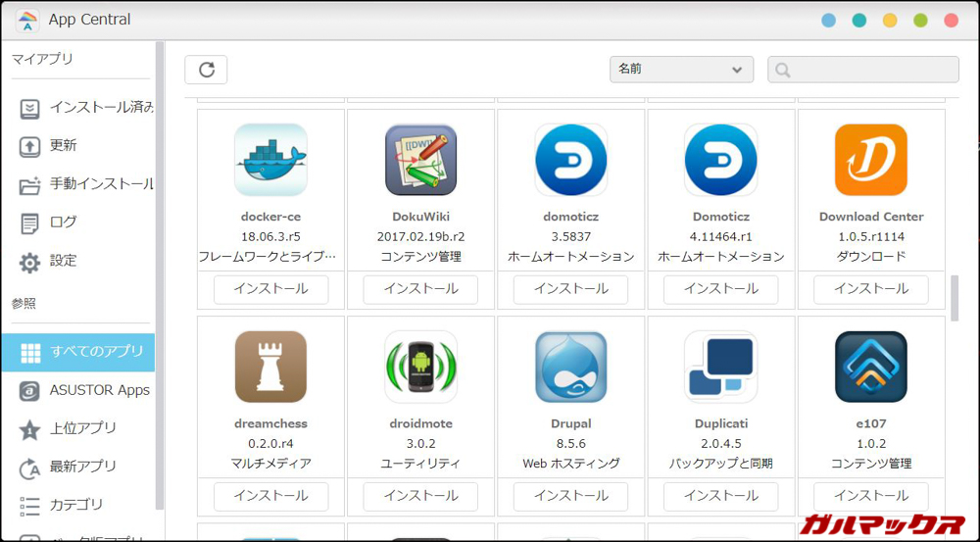980x542 pixels.
Task: Install docker-ce with インストール button
Action: (270, 289)
